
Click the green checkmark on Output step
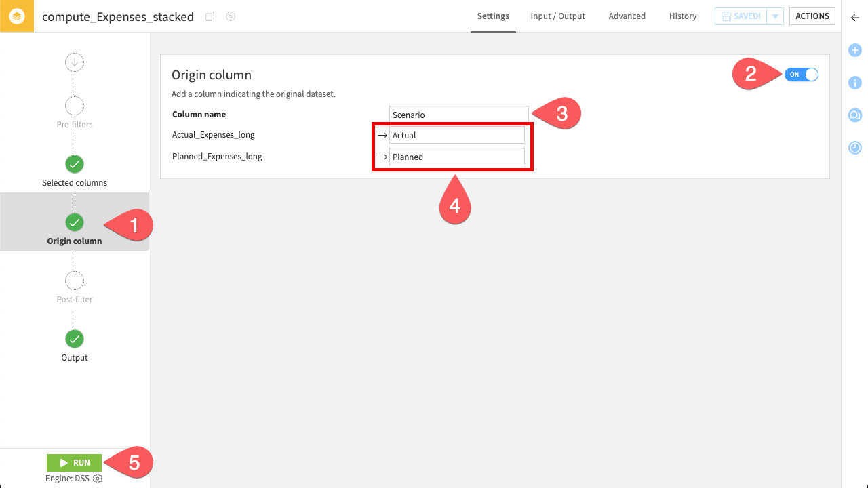click(x=74, y=339)
